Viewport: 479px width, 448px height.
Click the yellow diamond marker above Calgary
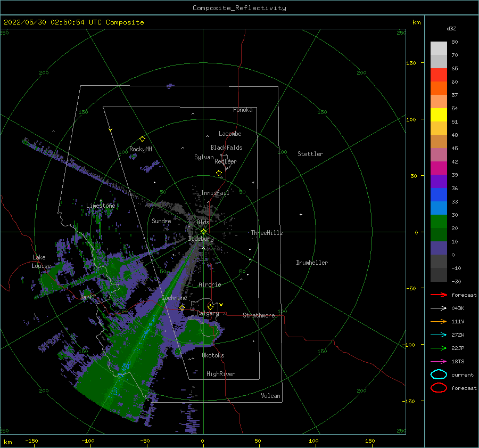pyautogui.click(x=210, y=307)
